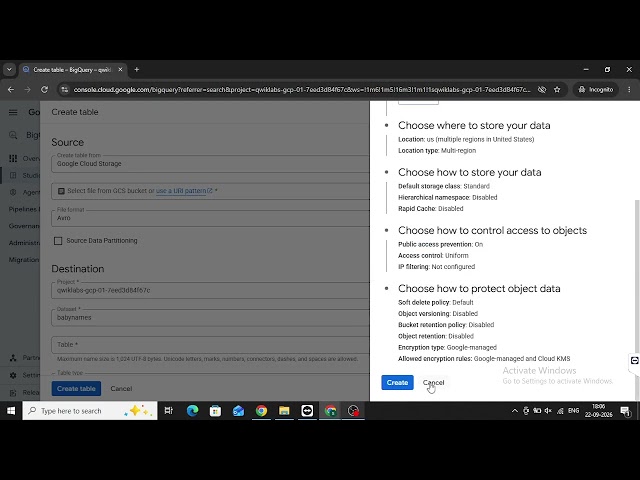Click the third-party cookies blocked eye icon
The width and height of the screenshot is (640, 480).
point(542,89)
